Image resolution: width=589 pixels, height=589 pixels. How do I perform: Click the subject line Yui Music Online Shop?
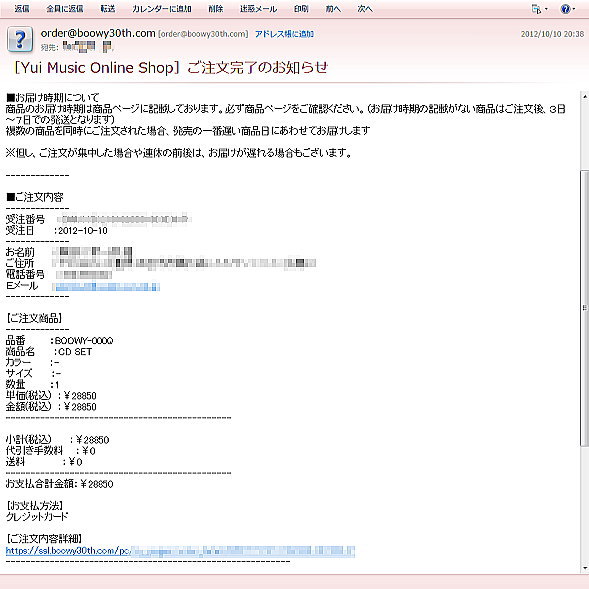tap(171, 68)
